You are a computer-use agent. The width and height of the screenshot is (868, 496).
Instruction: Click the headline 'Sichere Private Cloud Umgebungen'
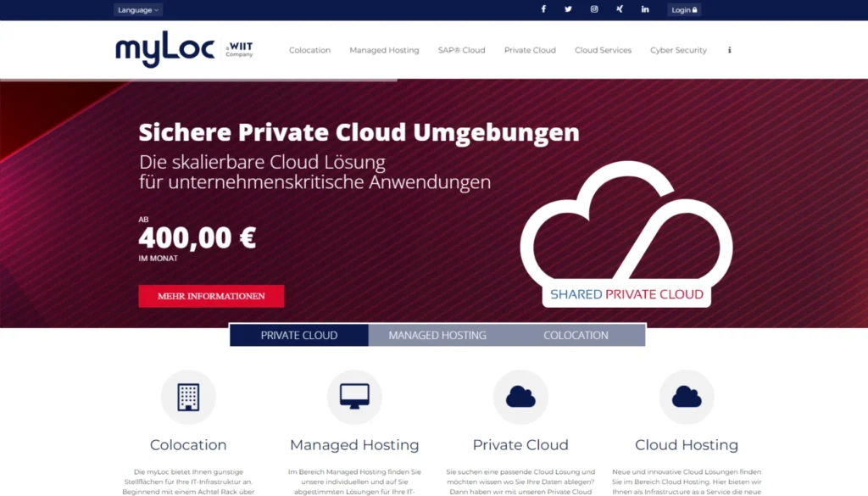(x=359, y=132)
